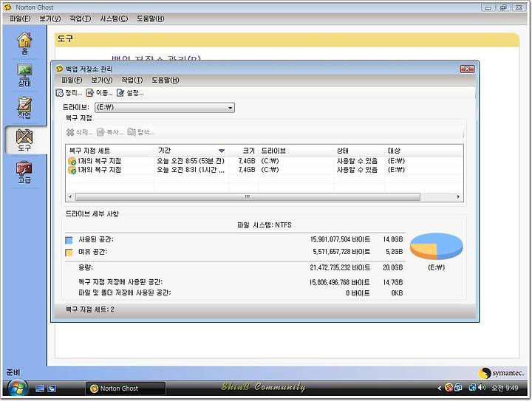Sort by 크기 column header
This screenshot has width=532, height=401.
click(x=243, y=151)
